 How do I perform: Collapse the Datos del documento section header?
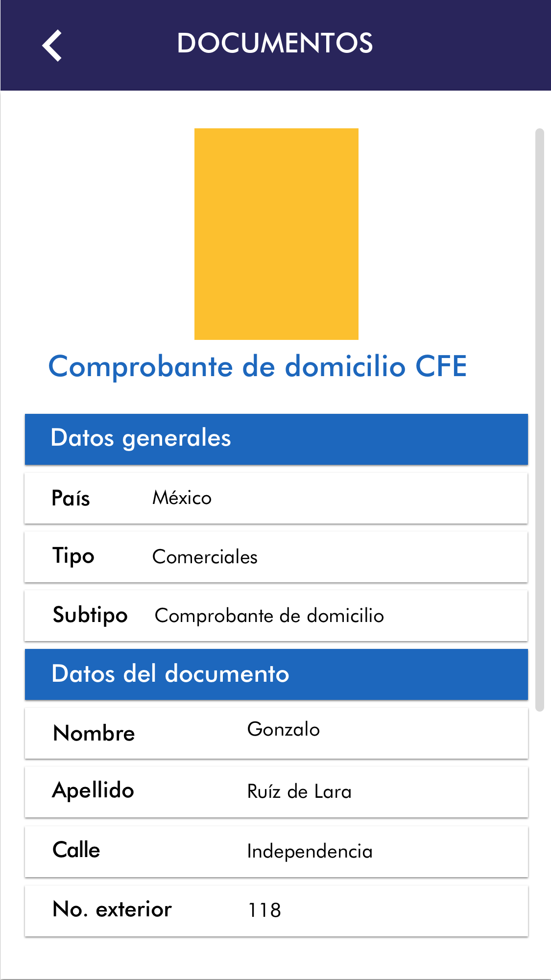tap(276, 674)
